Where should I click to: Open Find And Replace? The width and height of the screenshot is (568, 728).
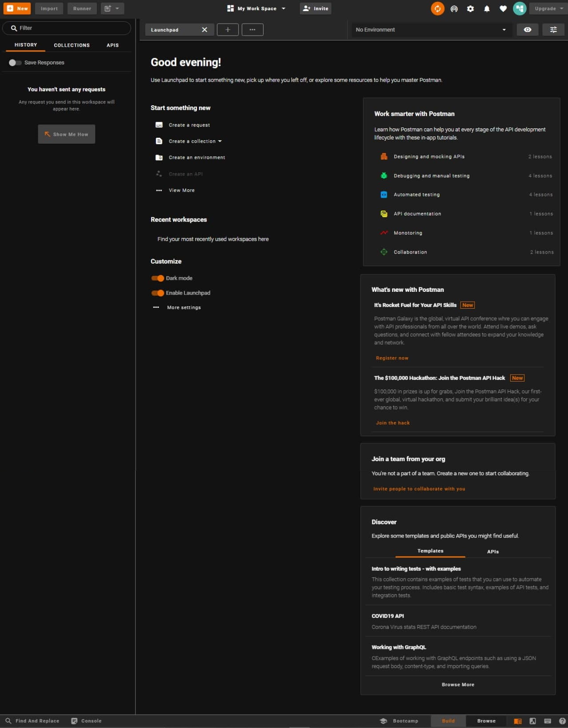coord(32,721)
